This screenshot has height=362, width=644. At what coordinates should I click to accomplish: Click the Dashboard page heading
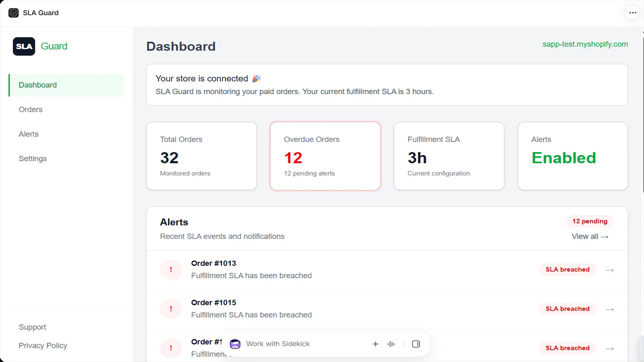181,46
